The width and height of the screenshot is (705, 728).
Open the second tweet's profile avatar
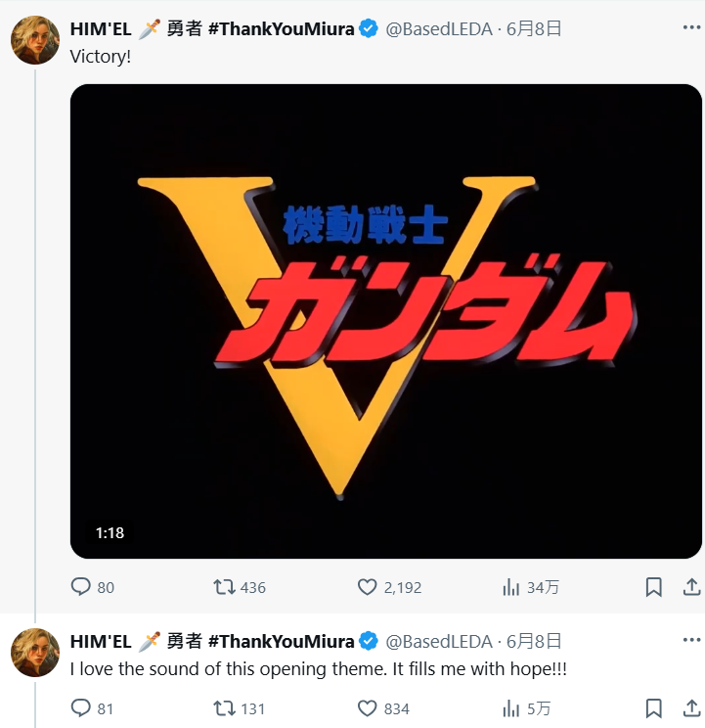pos(35,653)
